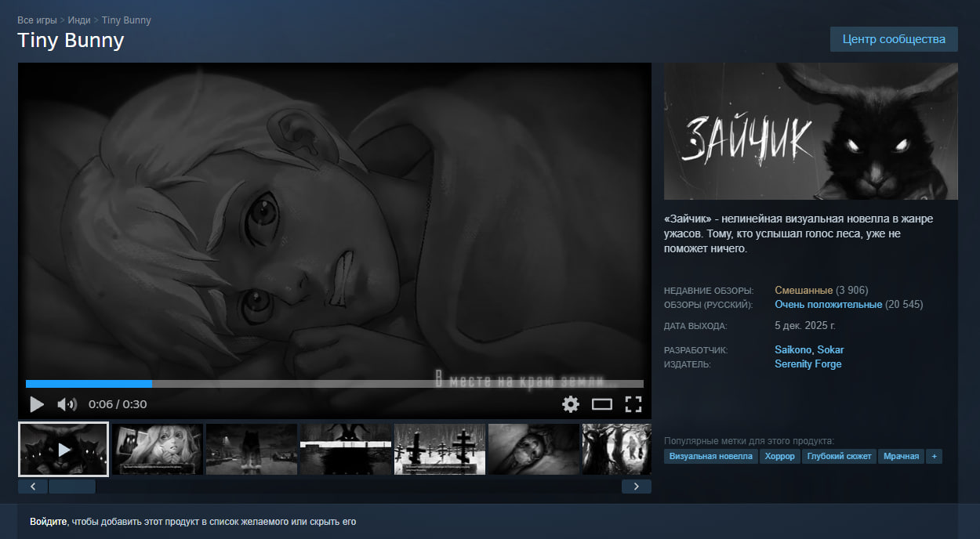Enter fullscreen video mode
The height and width of the screenshot is (539, 980).
[633, 404]
